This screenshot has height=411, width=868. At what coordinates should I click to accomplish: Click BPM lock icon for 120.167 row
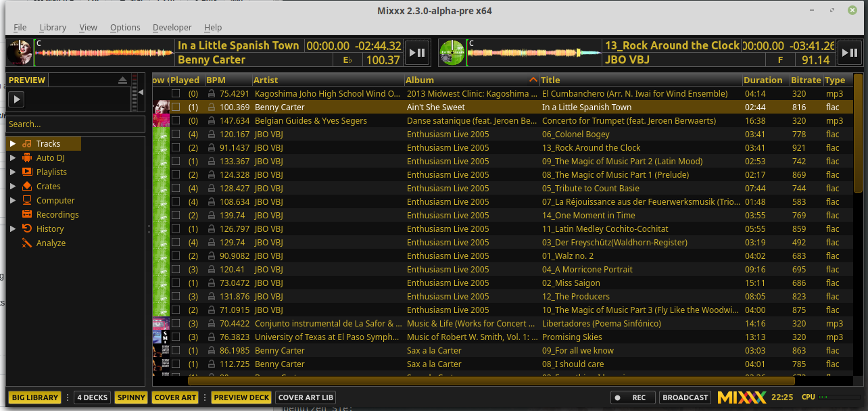pyautogui.click(x=212, y=135)
